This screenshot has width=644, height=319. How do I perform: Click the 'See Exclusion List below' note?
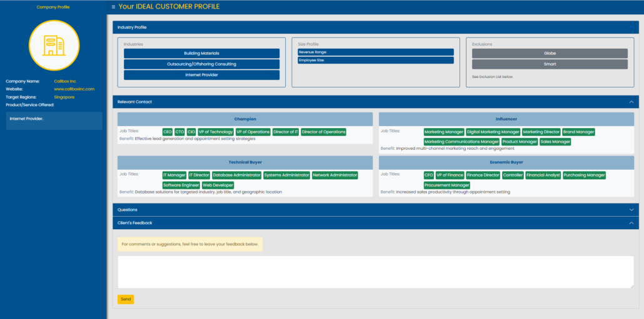pyautogui.click(x=493, y=77)
